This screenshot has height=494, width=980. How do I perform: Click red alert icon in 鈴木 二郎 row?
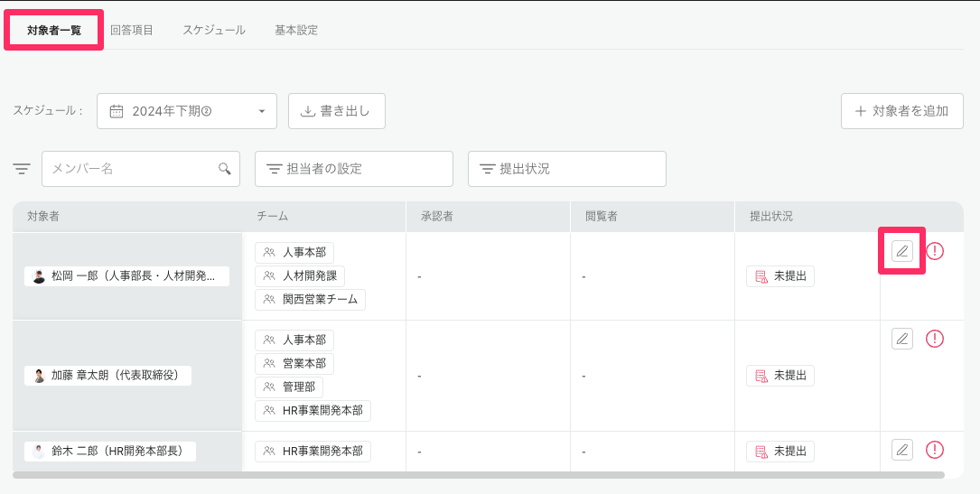(935, 449)
